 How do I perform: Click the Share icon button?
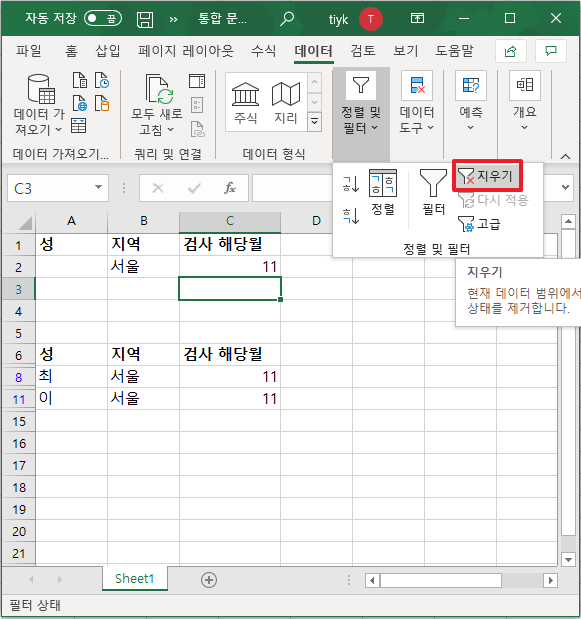[x=511, y=51]
